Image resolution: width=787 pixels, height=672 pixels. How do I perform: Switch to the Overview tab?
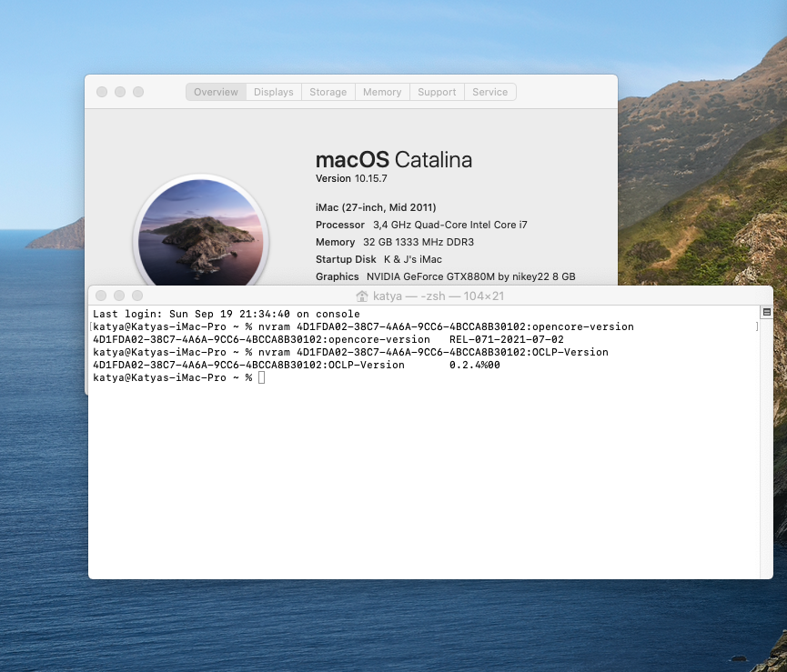pyautogui.click(x=216, y=92)
